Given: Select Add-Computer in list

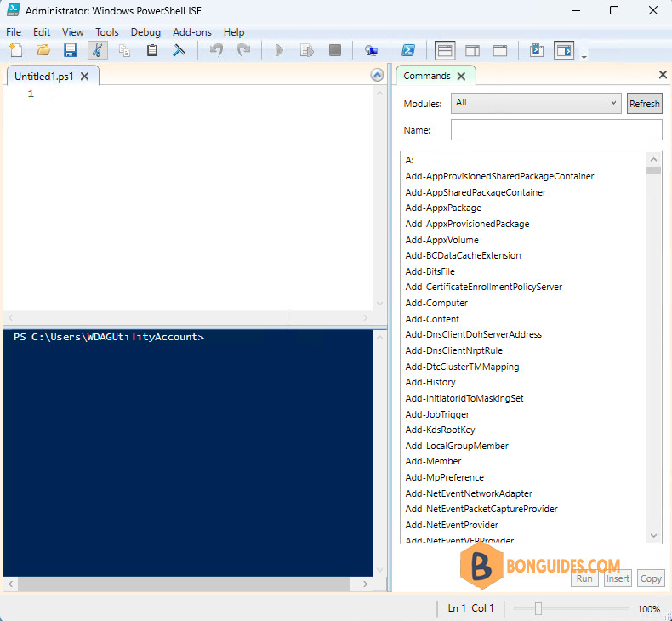Looking at the screenshot, I should (x=436, y=303).
